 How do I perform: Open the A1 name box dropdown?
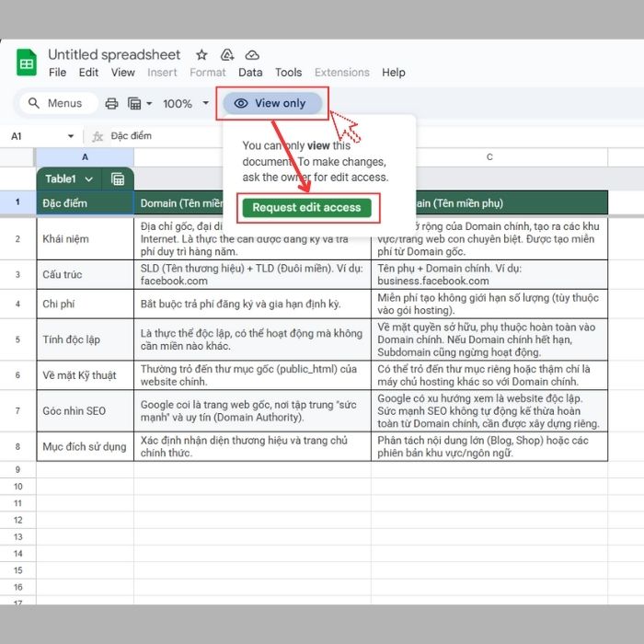[71, 136]
